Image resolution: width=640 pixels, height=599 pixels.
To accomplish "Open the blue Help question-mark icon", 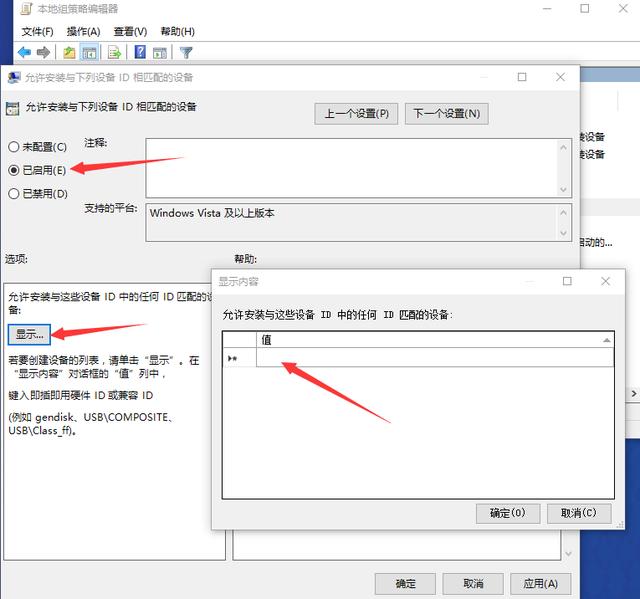I will (140, 52).
